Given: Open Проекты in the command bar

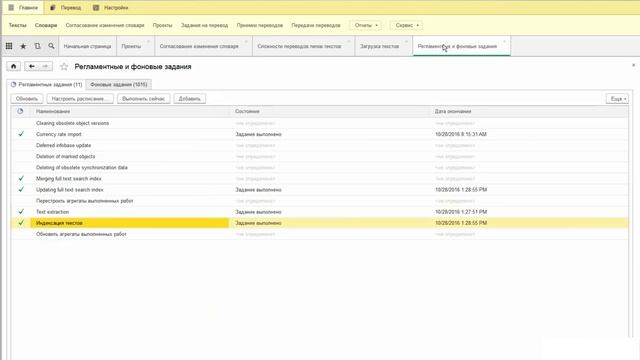Looking at the screenshot, I should click(162, 25).
